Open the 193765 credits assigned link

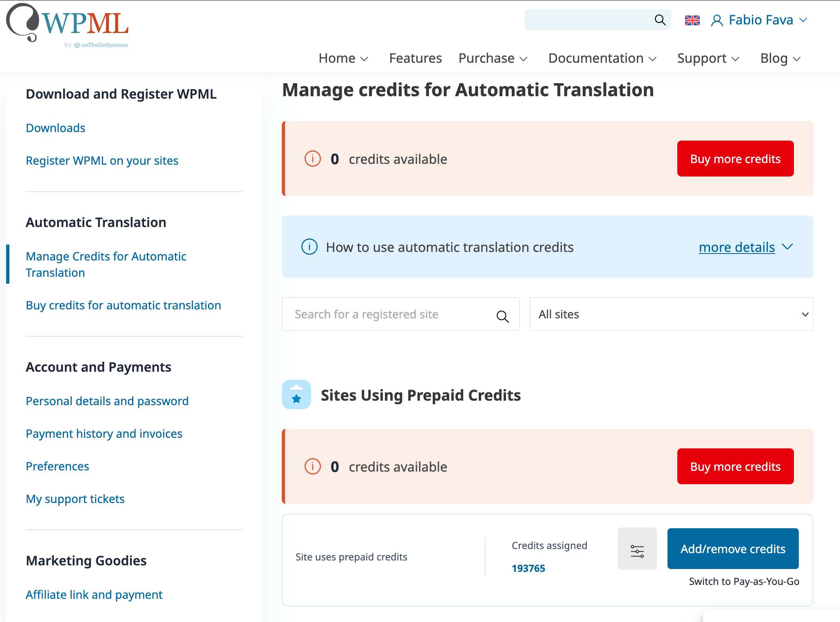(528, 568)
